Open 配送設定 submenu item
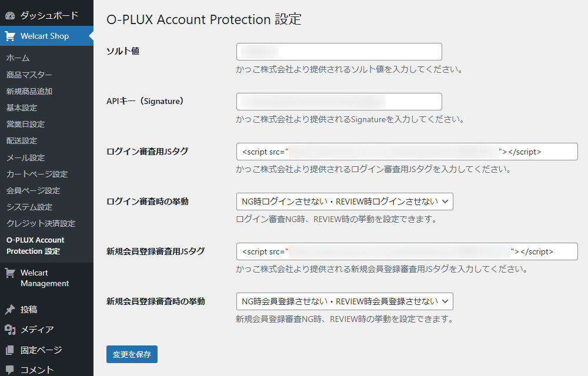 (x=22, y=140)
